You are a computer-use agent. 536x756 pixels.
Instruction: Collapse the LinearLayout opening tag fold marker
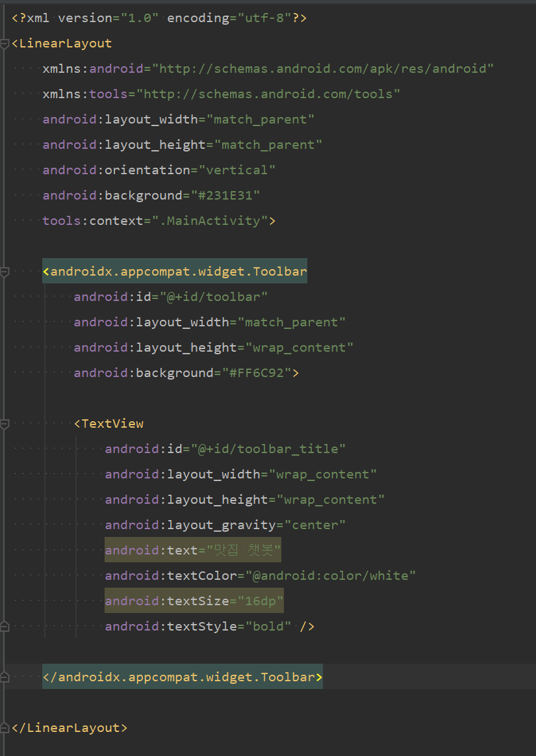[x=5, y=44]
